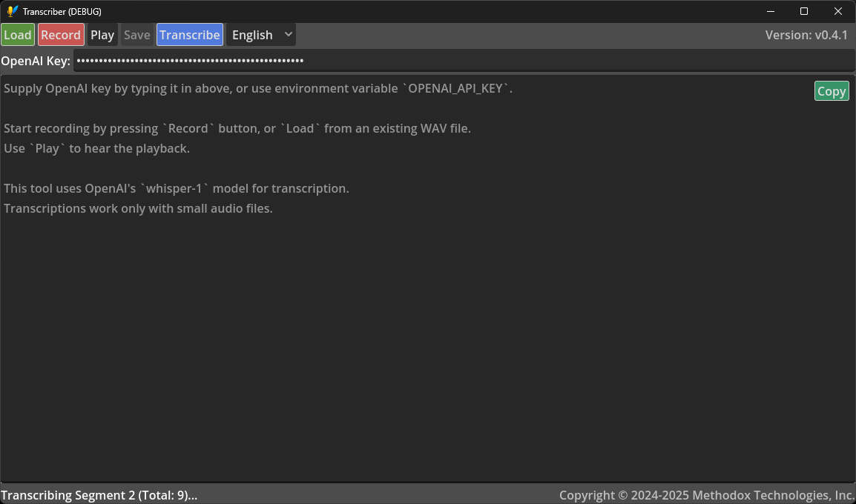
Task: Click the 'Transcriptions work only with small' line
Action: click(x=138, y=208)
